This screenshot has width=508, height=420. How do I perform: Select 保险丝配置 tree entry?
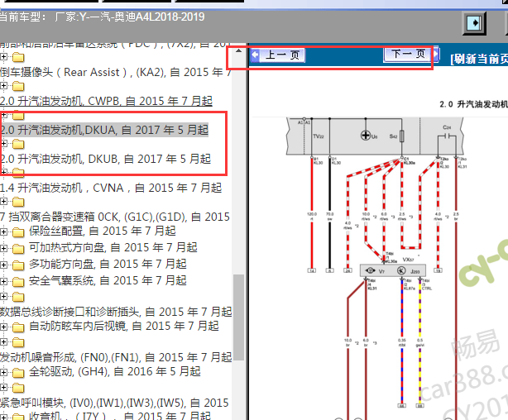point(103,231)
